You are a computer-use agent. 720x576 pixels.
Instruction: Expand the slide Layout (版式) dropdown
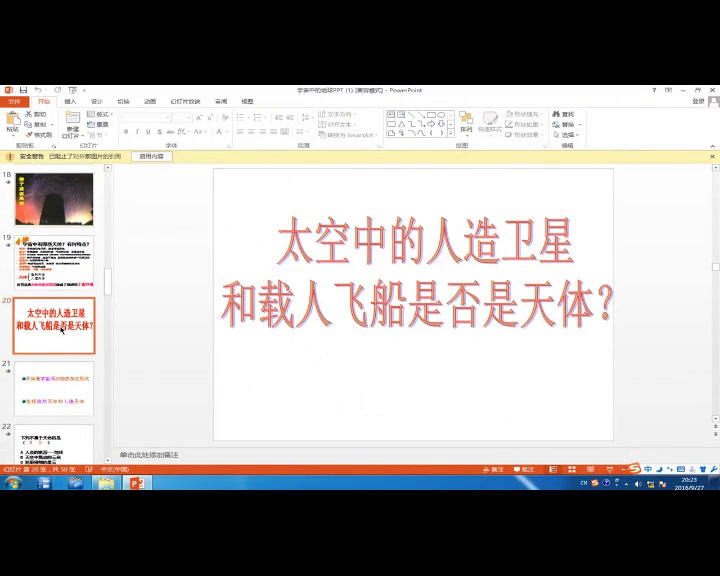100,114
